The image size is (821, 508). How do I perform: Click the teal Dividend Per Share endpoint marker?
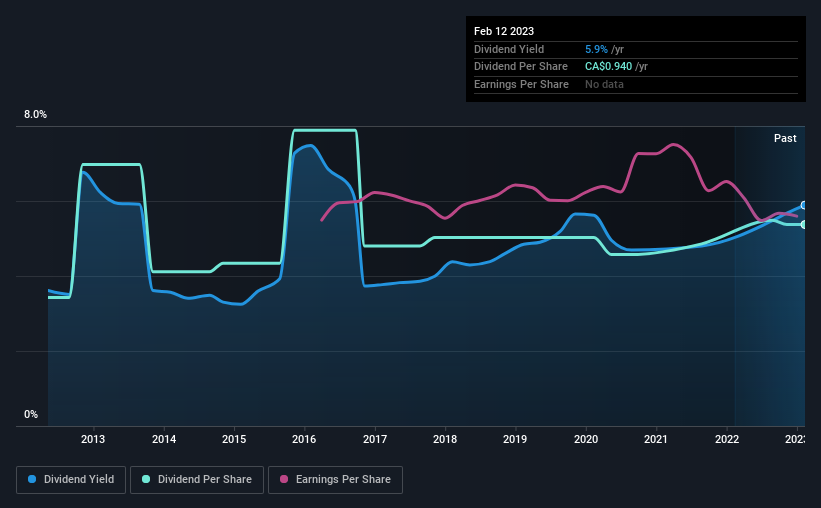coord(804,225)
